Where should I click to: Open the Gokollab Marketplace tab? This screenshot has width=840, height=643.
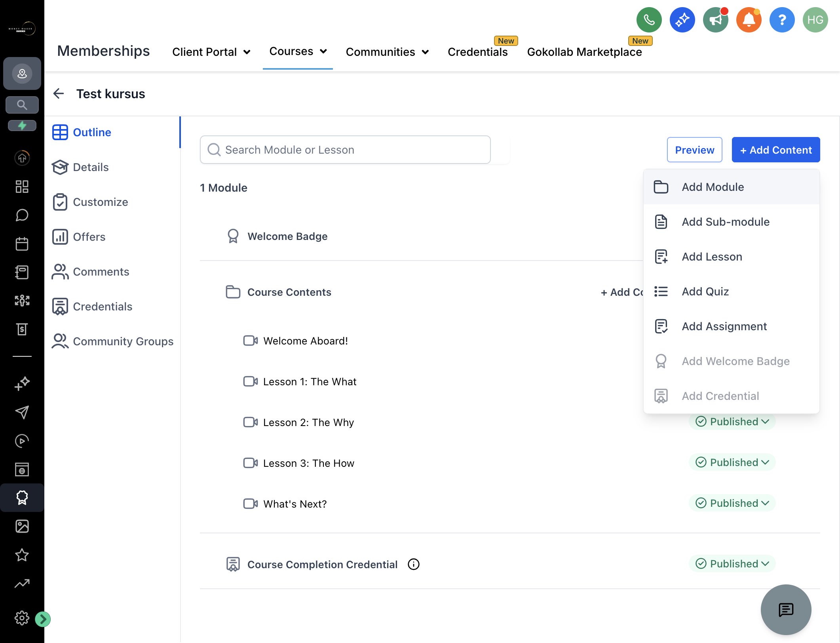584,52
